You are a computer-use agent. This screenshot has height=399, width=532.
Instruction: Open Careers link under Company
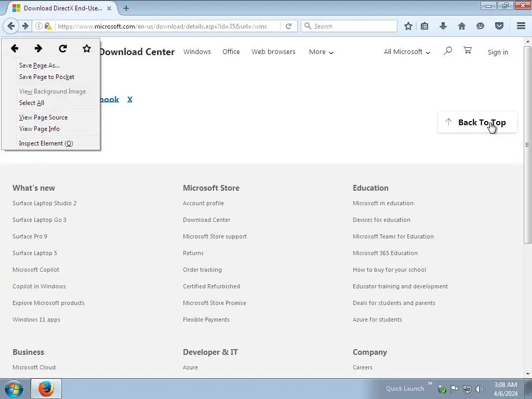[363, 367]
